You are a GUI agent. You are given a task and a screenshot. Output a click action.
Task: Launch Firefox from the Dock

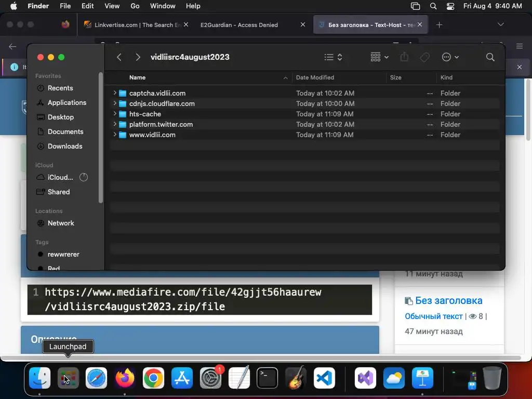125,378
